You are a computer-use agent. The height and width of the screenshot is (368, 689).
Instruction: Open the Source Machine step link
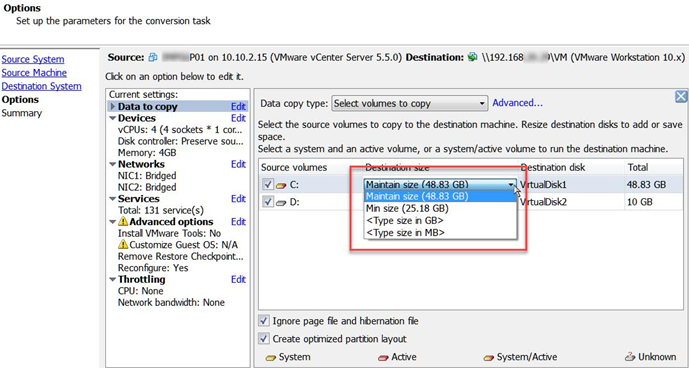(x=34, y=73)
